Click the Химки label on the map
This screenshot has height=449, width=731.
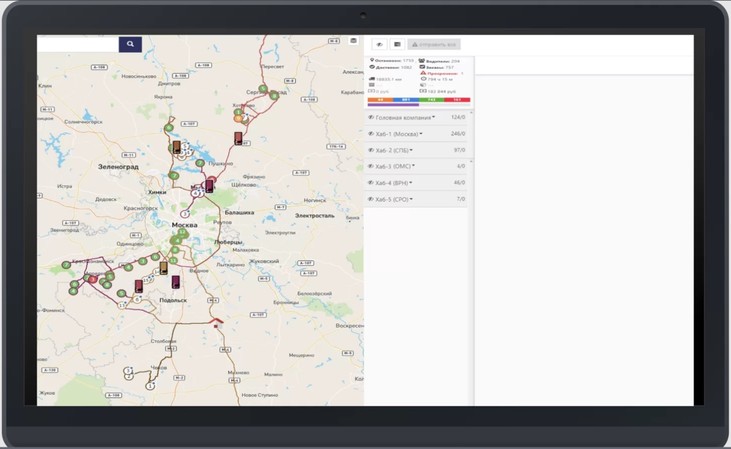157,192
